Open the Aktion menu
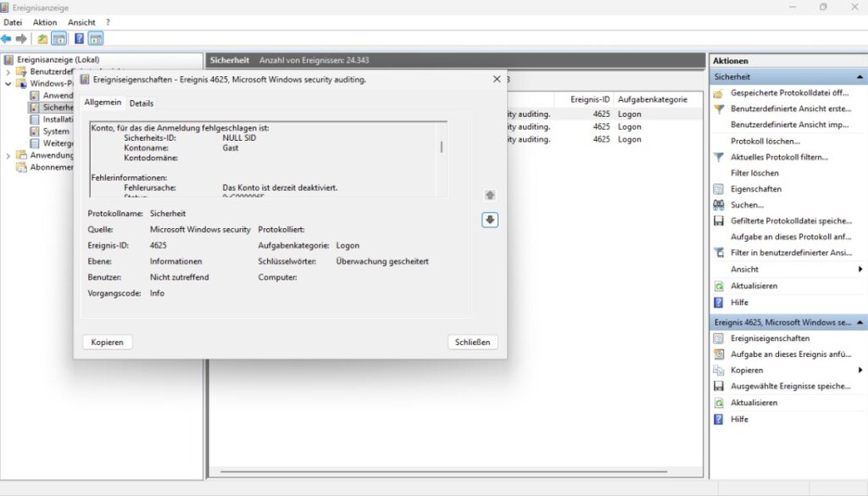 click(45, 23)
